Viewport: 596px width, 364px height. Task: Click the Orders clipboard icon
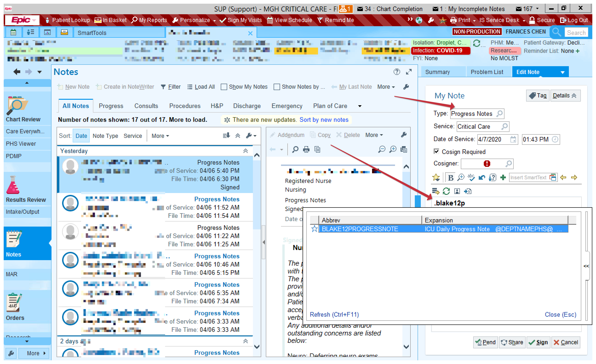14,303
